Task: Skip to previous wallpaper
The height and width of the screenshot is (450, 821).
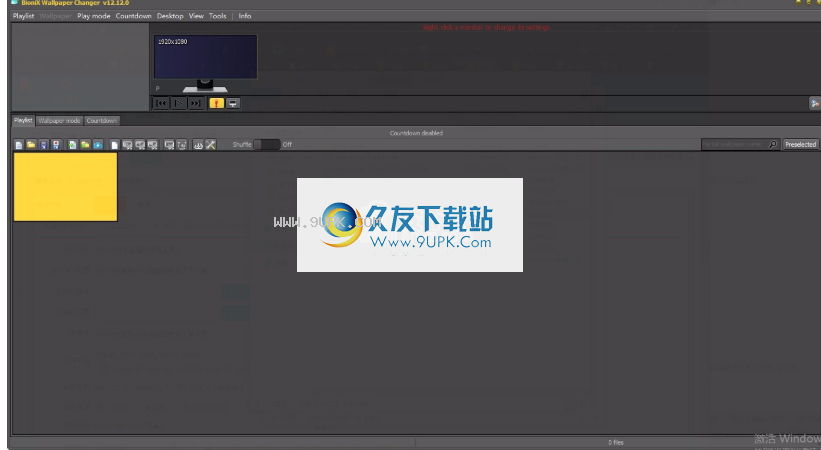Action: [161, 103]
